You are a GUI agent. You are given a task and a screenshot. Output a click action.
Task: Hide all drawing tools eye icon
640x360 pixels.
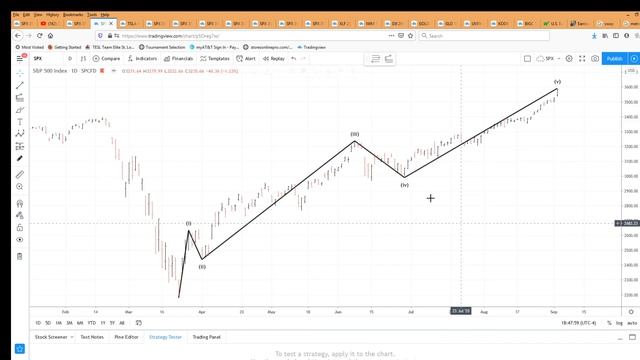[x=20, y=240]
